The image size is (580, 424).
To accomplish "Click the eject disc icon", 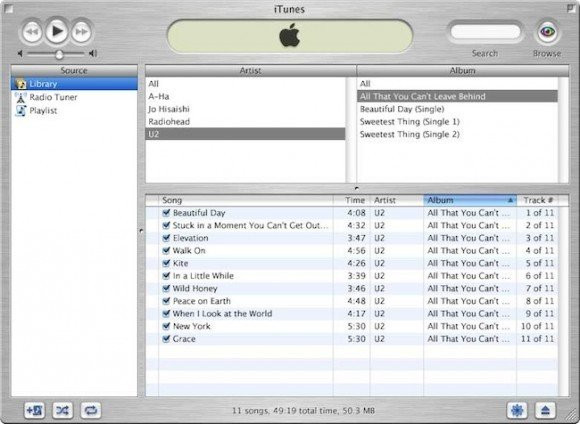I will coord(546,410).
